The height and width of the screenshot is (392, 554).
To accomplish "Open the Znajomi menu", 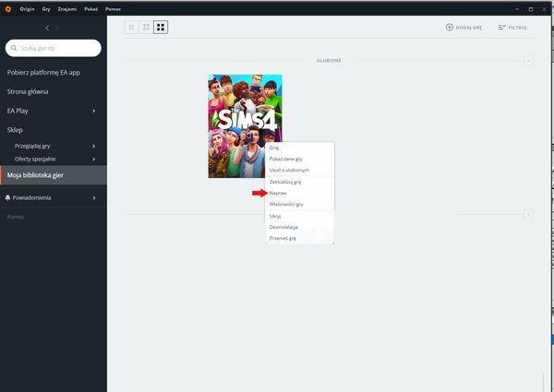I will tap(67, 9).
